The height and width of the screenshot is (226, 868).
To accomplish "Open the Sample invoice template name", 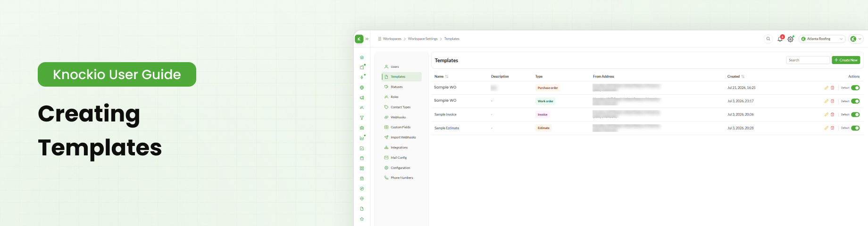I will [x=445, y=114].
